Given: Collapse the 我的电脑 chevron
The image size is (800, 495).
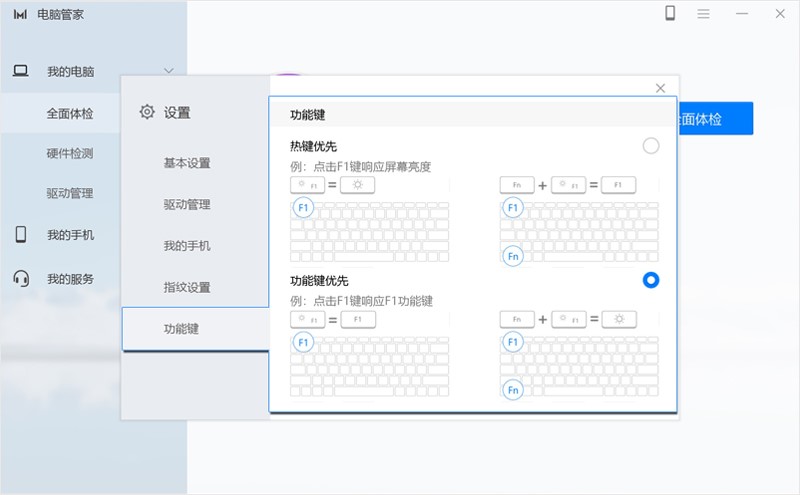Looking at the screenshot, I should tap(169, 71).
